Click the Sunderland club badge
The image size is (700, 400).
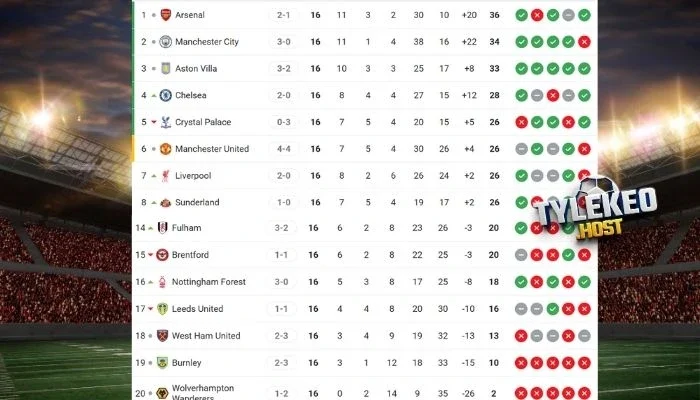pyautogui.click(x=165, y=202)
